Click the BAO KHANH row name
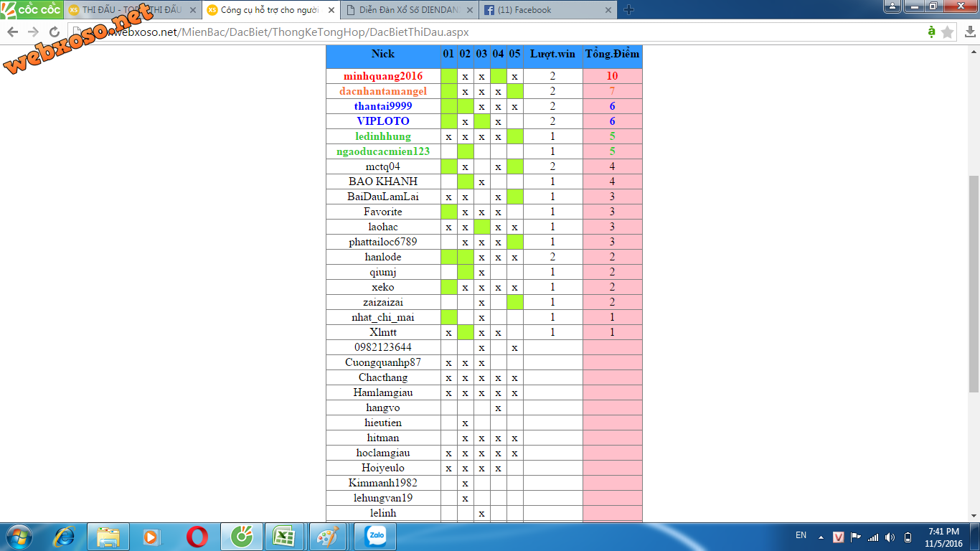 click(383, 182)
